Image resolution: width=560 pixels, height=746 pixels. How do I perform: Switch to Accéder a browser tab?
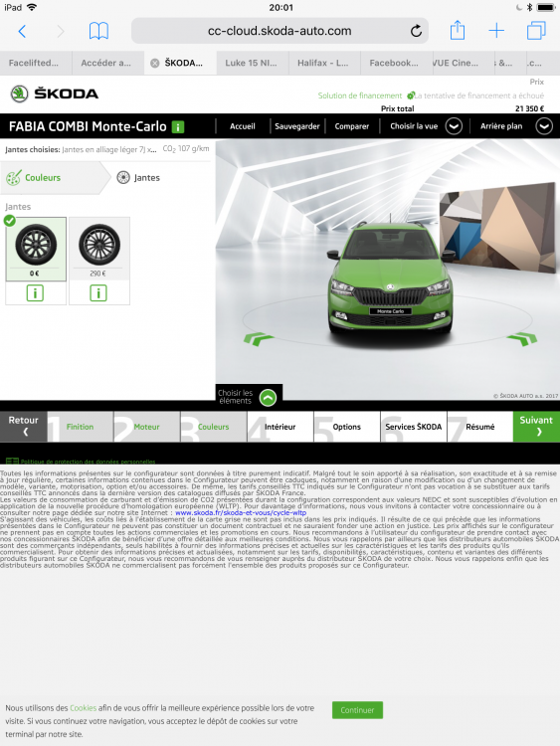(x=107, y=63)
